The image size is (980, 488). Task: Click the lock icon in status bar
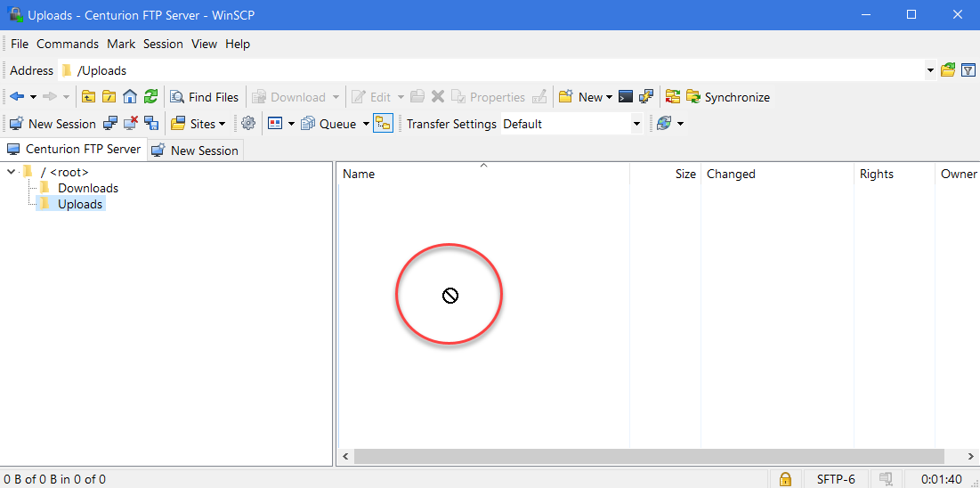point(785,479)
